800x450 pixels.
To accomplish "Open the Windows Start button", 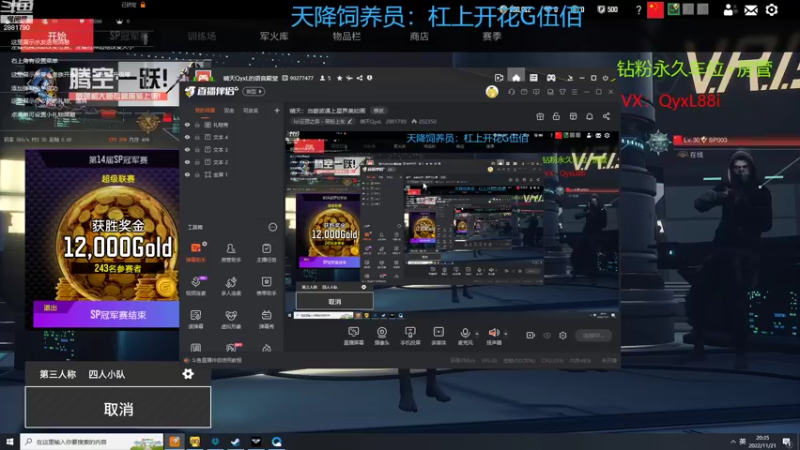I will click(10, 441).
